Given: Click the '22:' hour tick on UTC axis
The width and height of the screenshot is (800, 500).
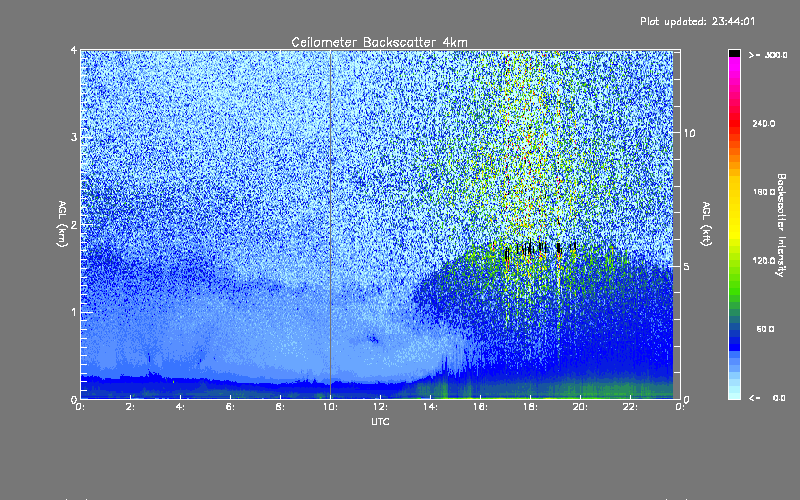Looking at the screenshot, I should click(630, 407).
